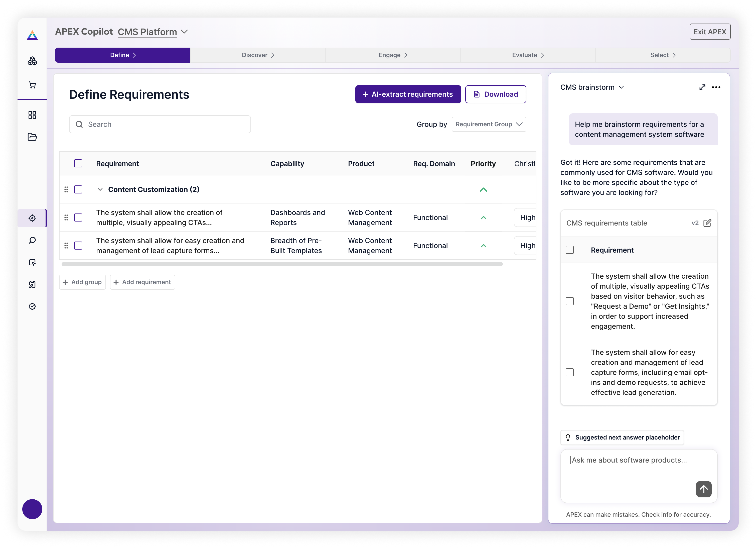
Task: Click AI-extract requirements button
Action: pyautogui.click(x=408, y=94)
